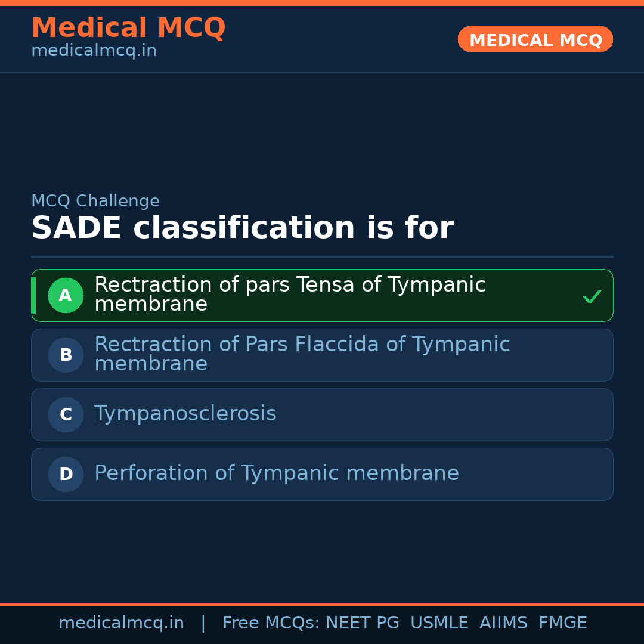This screenshot has width=644, height=644.
Task: Click USMLE in the footer
Action: [x=439, y=623]
